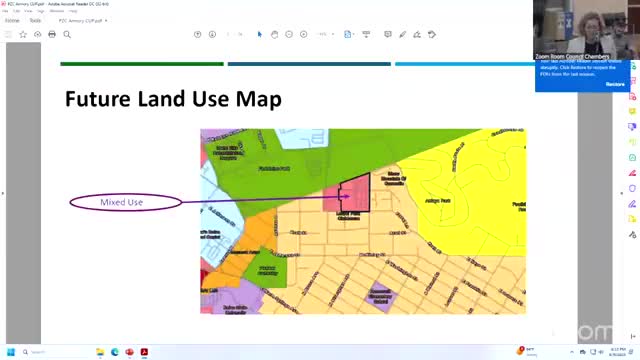Image resolution: width=640 pixels, height=360 pixels.
Task: Select the arrow selection tool
Action: pyautogui.click(x=260, y=34)
